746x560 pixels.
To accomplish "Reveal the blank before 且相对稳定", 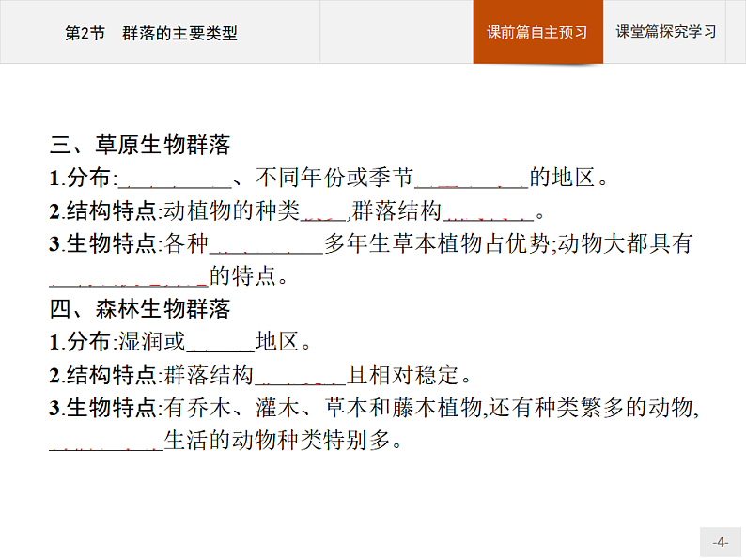I will [301, 376].
